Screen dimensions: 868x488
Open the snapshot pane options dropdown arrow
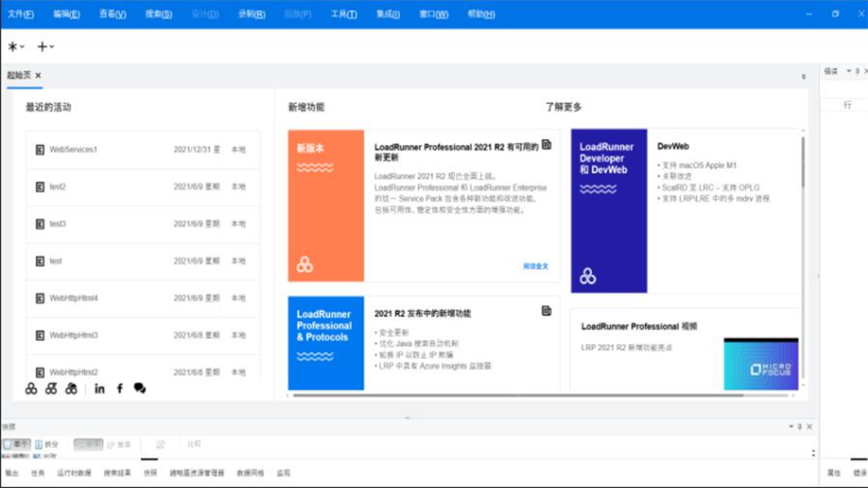791,426
